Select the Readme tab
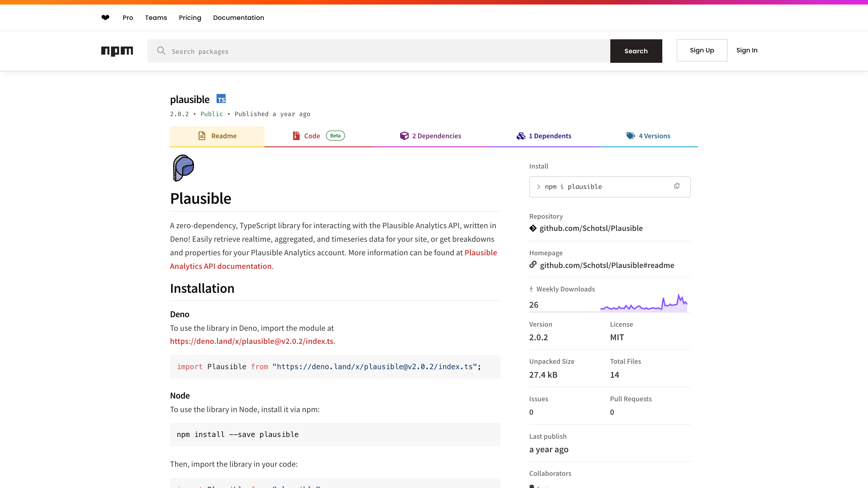868x488 pixels. click(217, 136)
